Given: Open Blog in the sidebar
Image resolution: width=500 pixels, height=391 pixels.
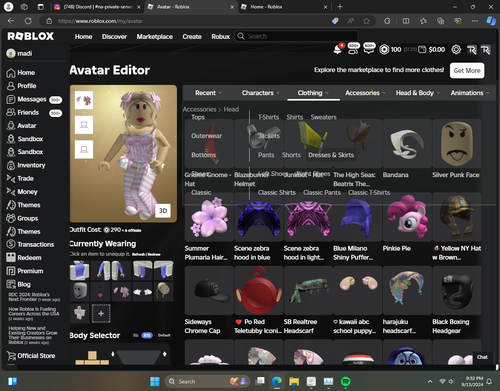Looking at the screenshot, I should point(19,284).
